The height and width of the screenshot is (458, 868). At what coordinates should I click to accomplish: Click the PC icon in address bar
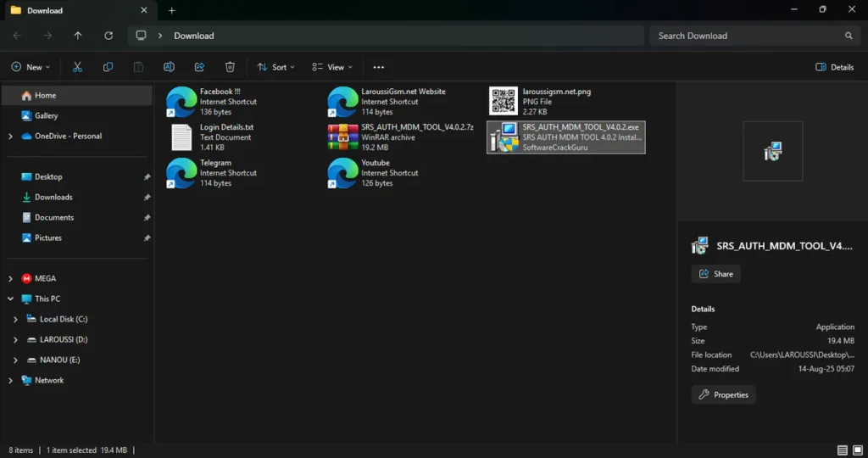pos(142,36)
